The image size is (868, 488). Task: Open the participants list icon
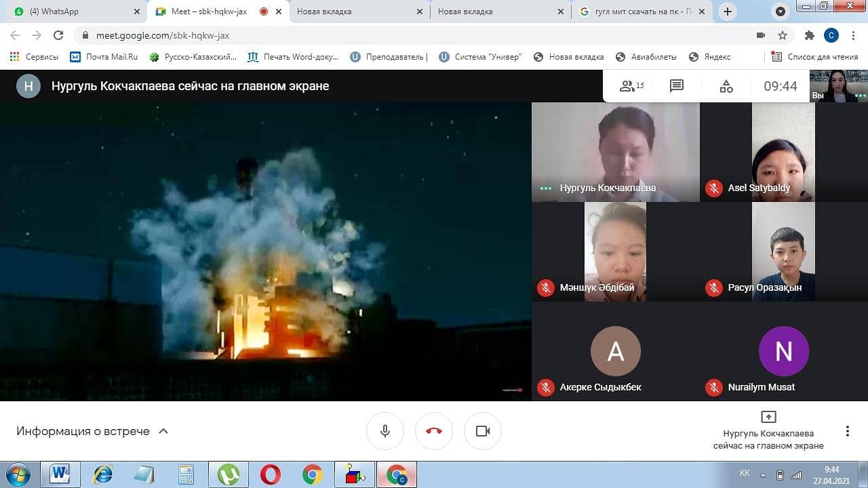pos(631,86)
